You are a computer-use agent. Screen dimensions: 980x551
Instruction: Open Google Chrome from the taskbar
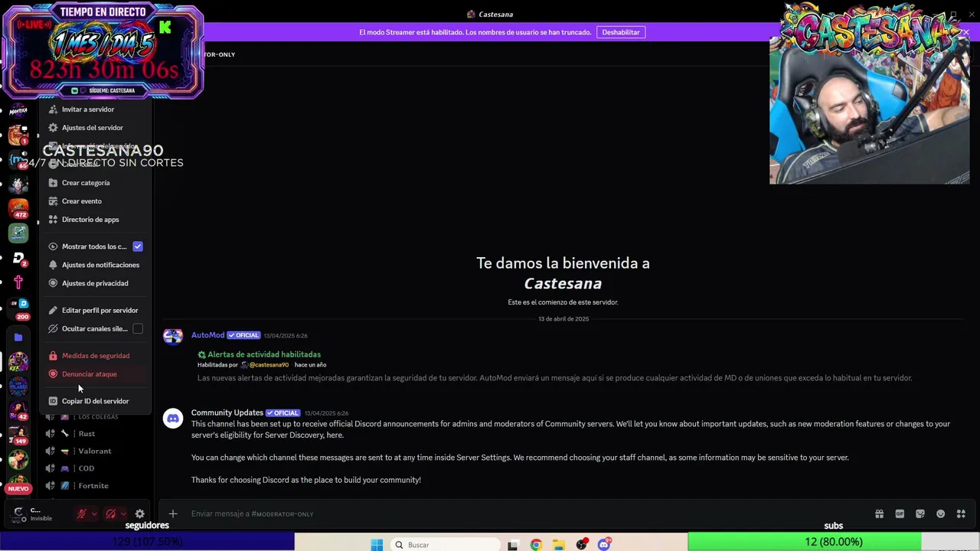point(536,545)
